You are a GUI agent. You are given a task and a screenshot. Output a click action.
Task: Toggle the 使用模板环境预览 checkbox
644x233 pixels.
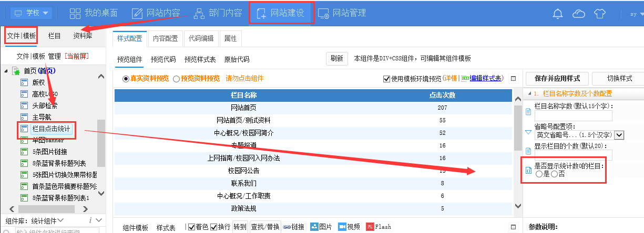point(386,79)
